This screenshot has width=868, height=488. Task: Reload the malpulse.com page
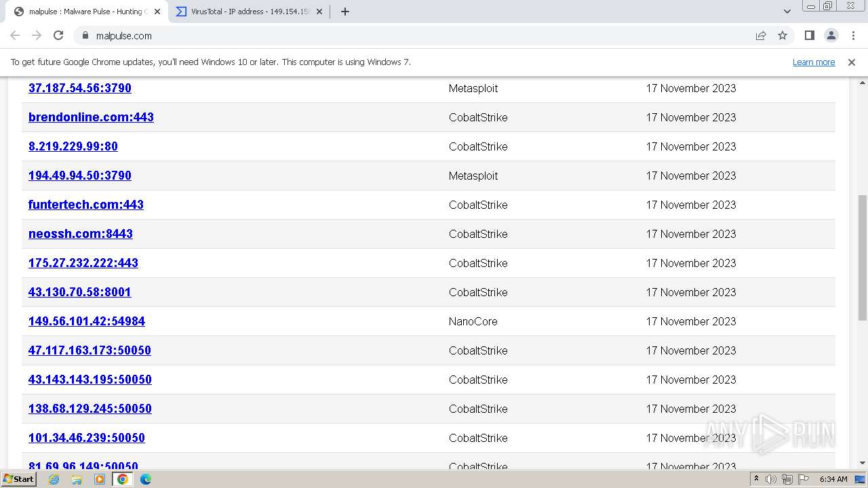pos(58,35)
